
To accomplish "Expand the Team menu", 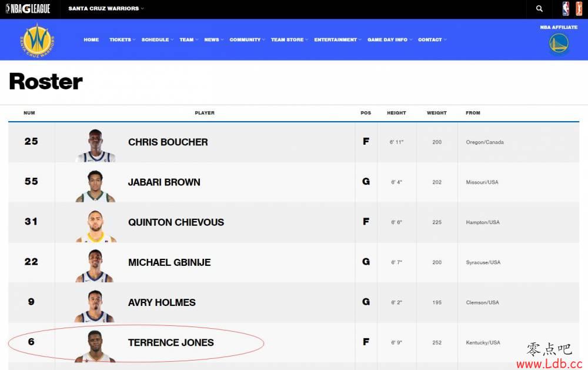I will (189, 39).
